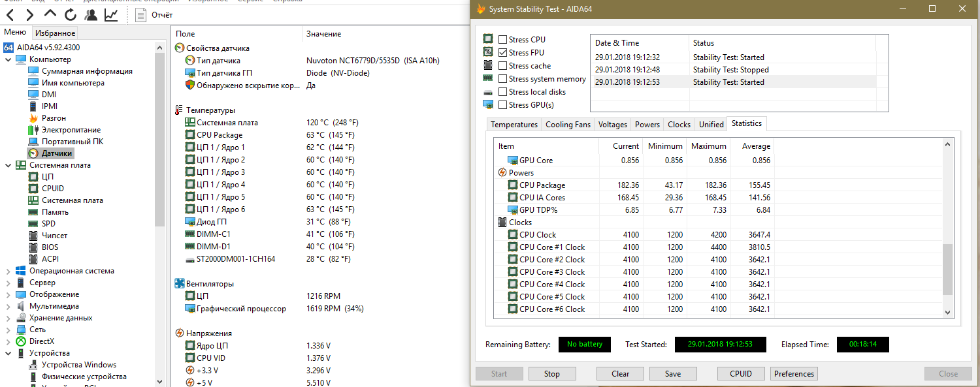
Task: Click the down arrow of the Statistics scrollbar
Action: coord(947,313)
